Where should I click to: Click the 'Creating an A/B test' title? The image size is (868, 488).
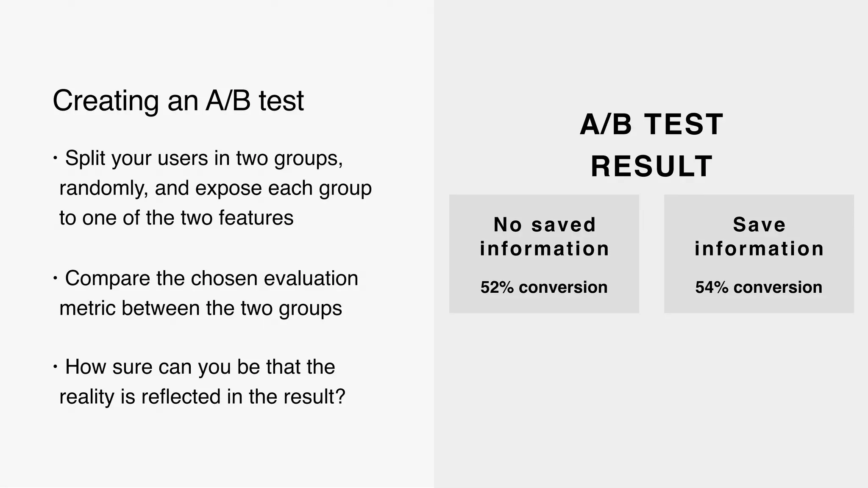click(178, 101)
